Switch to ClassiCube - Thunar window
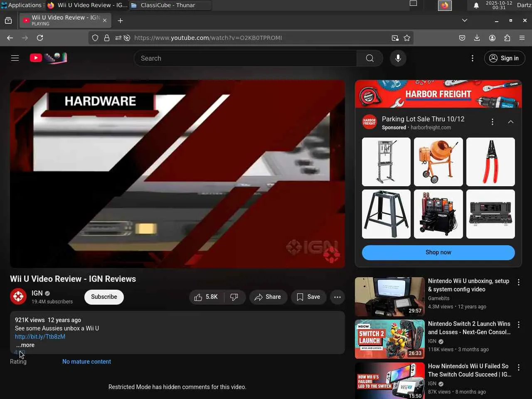The image size is (532, 399). (x=170, y=5)
